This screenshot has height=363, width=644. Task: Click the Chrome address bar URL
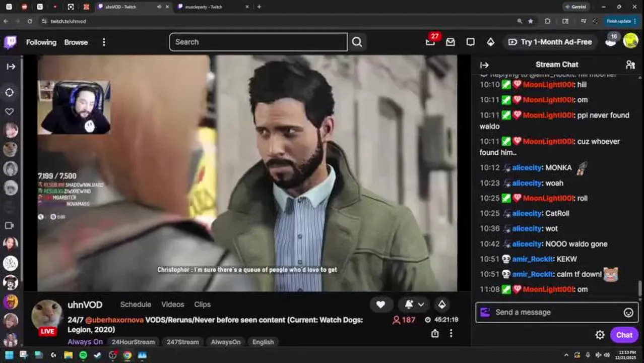point(69,21)
